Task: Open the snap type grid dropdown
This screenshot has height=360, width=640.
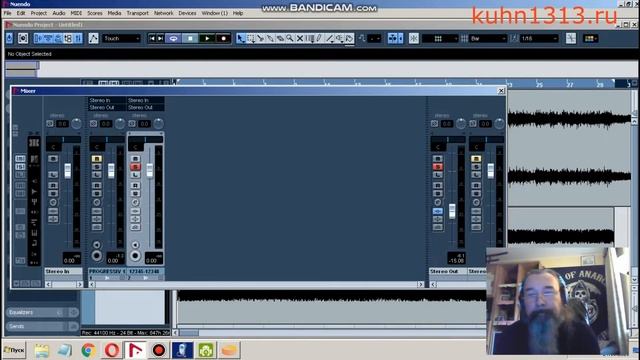Action: point(440,38)
